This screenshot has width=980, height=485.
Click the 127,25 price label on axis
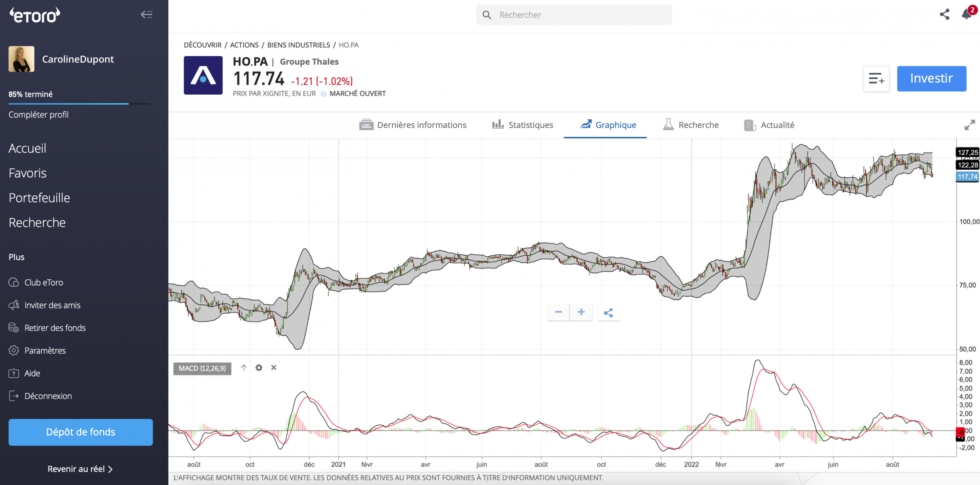[x=968, y=152]
